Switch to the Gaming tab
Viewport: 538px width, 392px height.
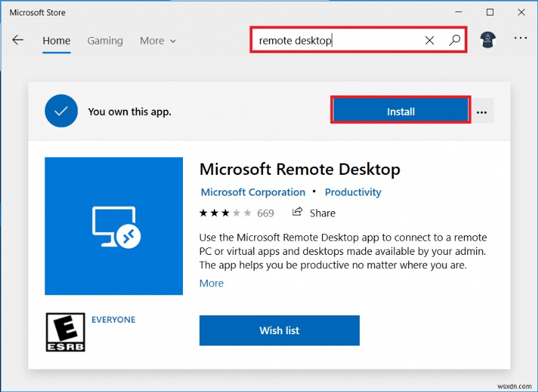click(105, 40)
